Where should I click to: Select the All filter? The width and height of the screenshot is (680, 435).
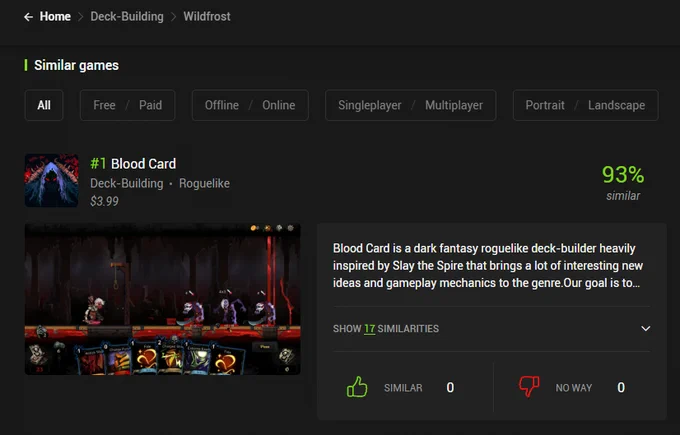tap(44, 105)
